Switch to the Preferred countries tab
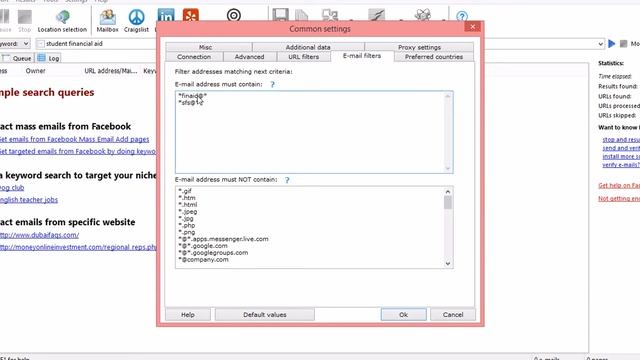This screenshot has width=640, height=360. point(434,57)
